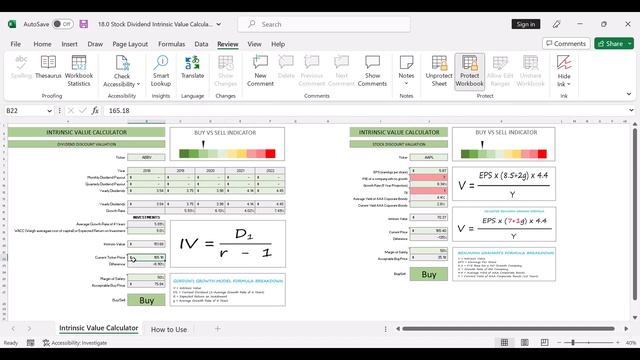Go to Next Comment

(x=341, y=71)
